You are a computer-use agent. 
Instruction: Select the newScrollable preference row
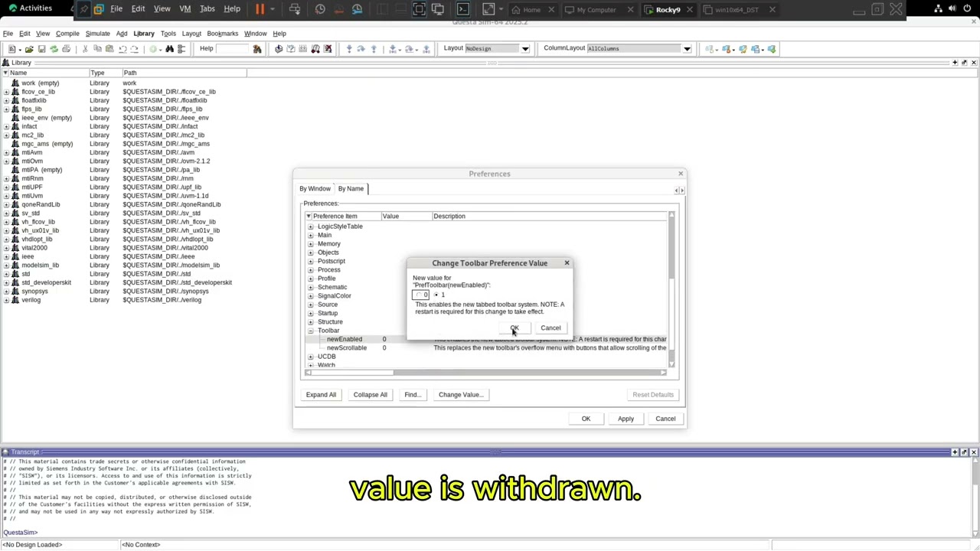(x=487, y=348)
